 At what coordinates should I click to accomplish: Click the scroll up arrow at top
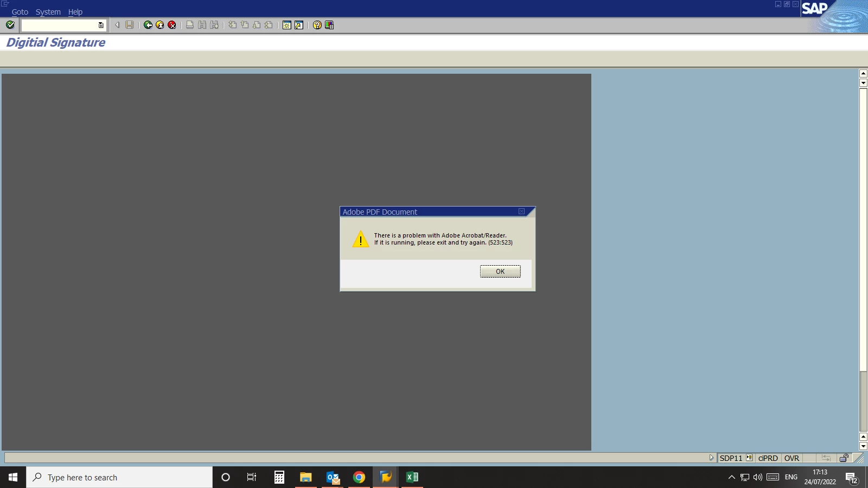863,73
